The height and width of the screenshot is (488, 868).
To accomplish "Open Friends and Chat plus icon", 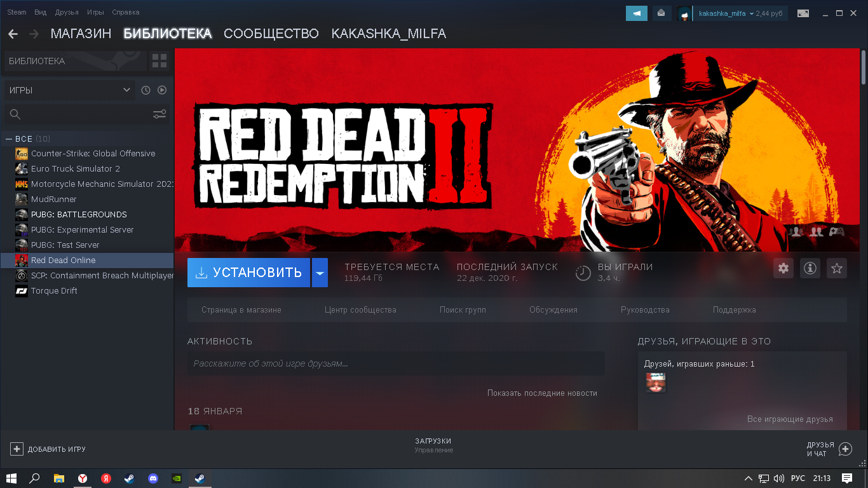I will coord(845,449).
